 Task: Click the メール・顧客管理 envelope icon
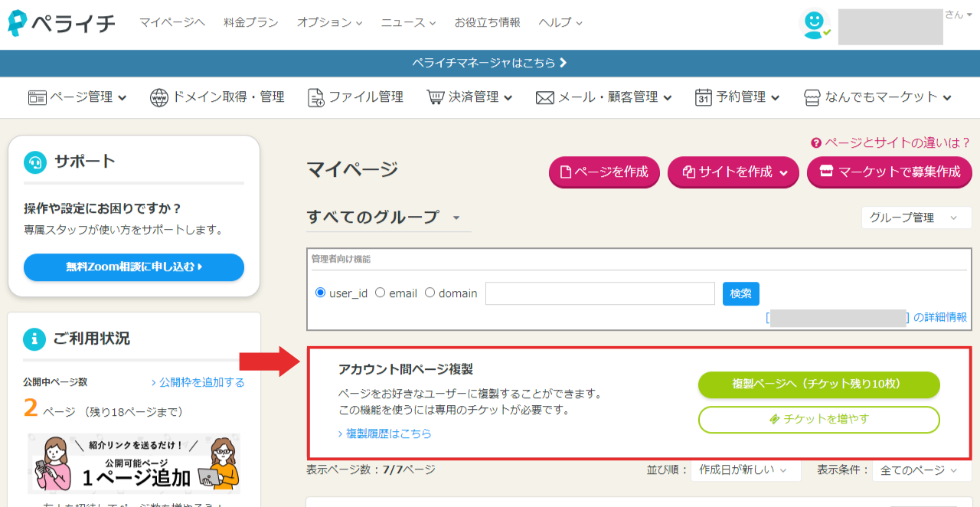pos(544,98)
